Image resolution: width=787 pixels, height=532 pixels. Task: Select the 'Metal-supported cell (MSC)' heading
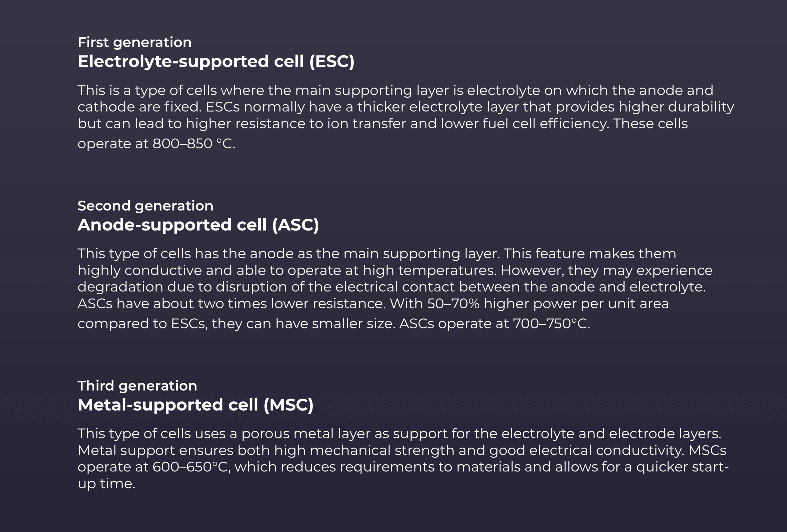tap(196, 405)
